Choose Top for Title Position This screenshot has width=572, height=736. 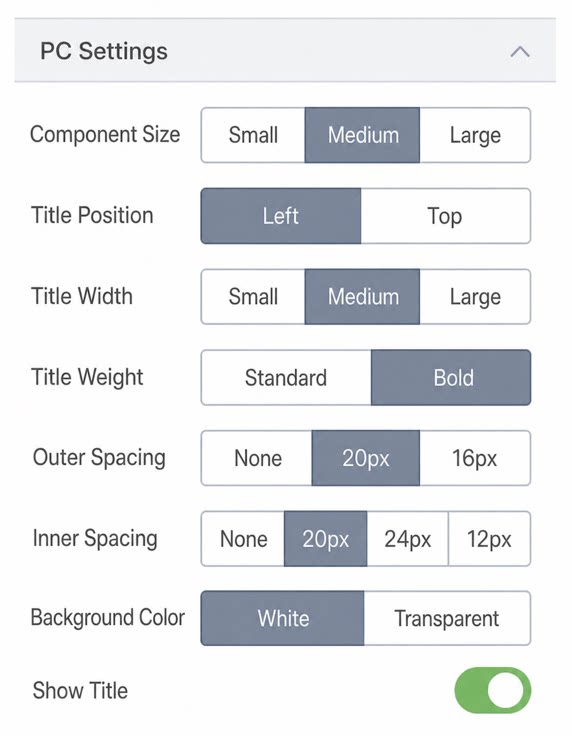coord(445,216)
